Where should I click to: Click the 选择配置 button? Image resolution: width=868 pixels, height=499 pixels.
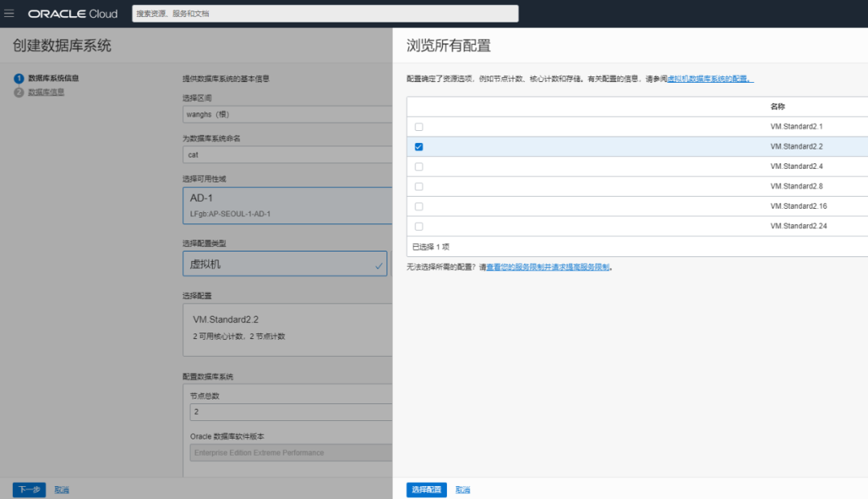pyautogui.click(x=426, y=489)
